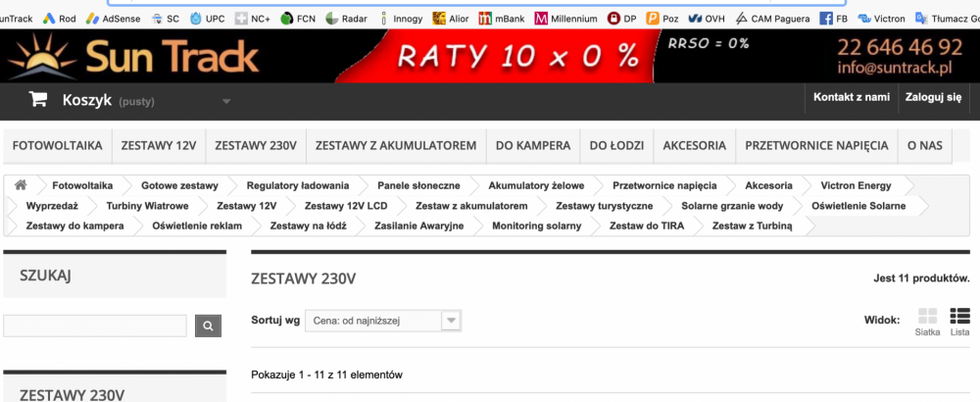This screenshot has width=980, height=402.
Task: Open Zestaw do TIRA category
Action: pos(646,226)
